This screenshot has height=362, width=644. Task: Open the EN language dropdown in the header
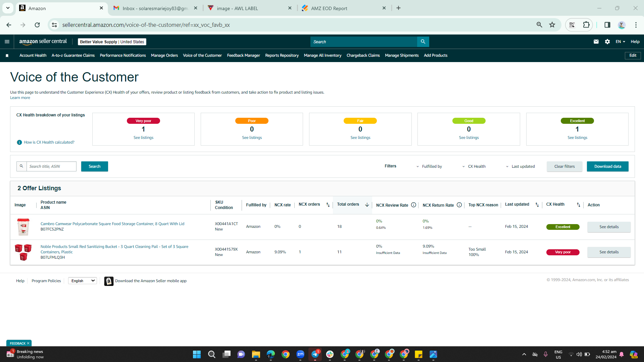620,42
